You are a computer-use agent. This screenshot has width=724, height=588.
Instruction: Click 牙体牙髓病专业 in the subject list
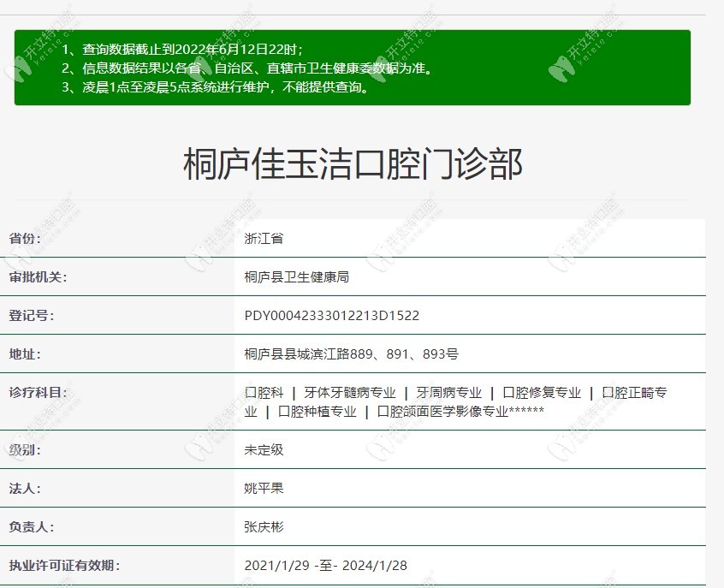click(x=349, y=393)
